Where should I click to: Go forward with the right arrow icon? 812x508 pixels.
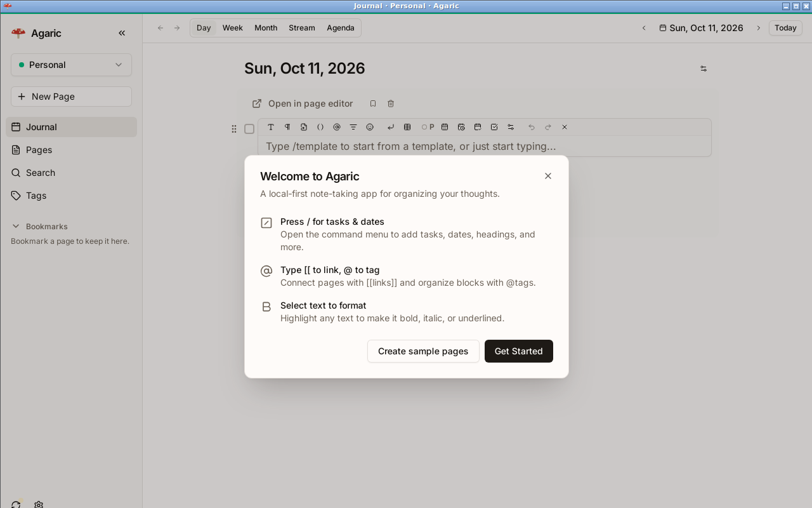click(x=177, y=28)
